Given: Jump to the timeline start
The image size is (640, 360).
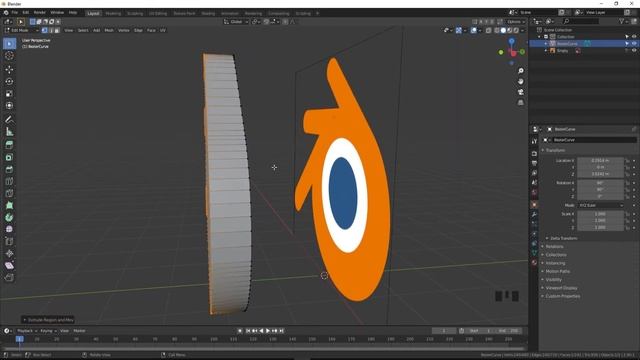Looking at the screenshot, I should click(248, 331).
